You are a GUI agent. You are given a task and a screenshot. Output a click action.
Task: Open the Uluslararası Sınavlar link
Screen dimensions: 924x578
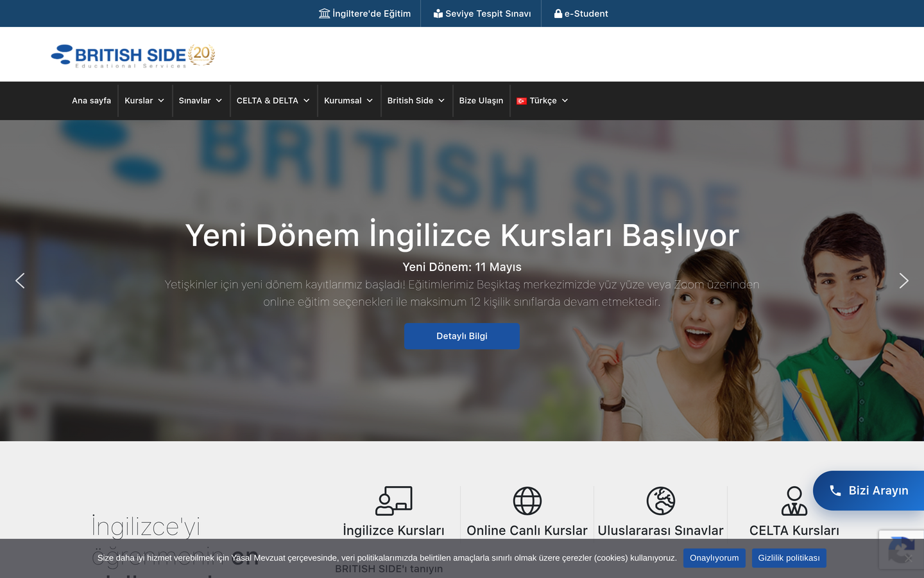(x=661, y=530)
